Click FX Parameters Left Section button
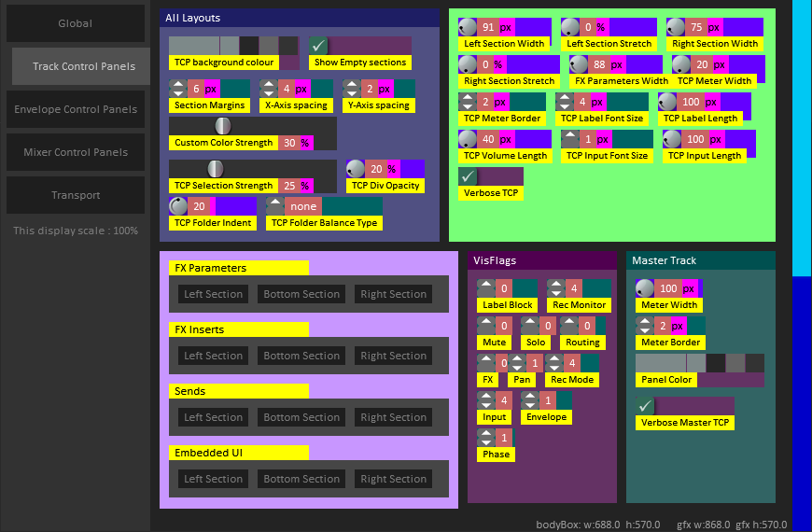 coord(214,294)
